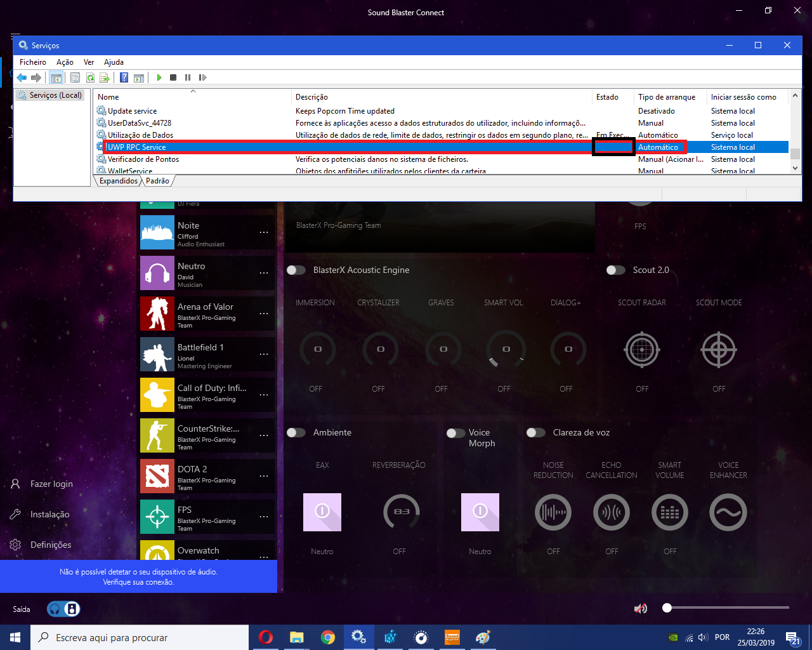Stop the selected service with stop icon
812x650 pixels.
click(173, 77)
